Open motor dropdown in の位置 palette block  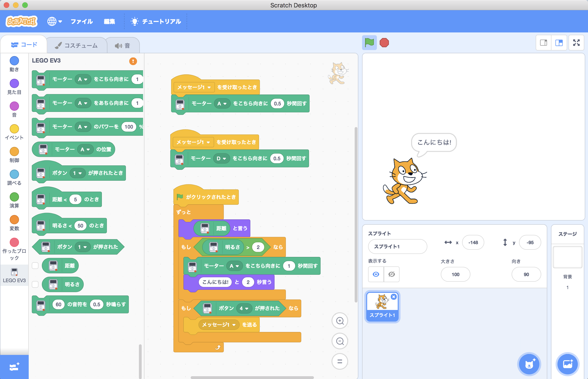[85, 149]
